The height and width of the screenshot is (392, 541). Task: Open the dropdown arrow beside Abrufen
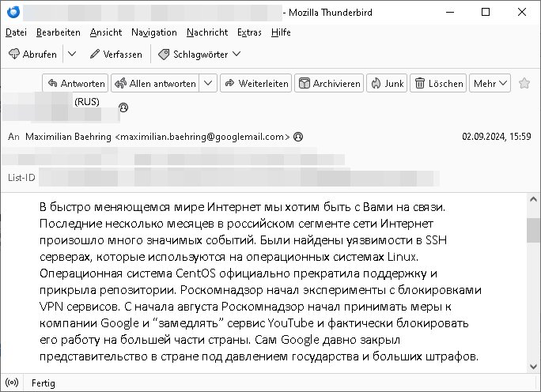[72, 54]
